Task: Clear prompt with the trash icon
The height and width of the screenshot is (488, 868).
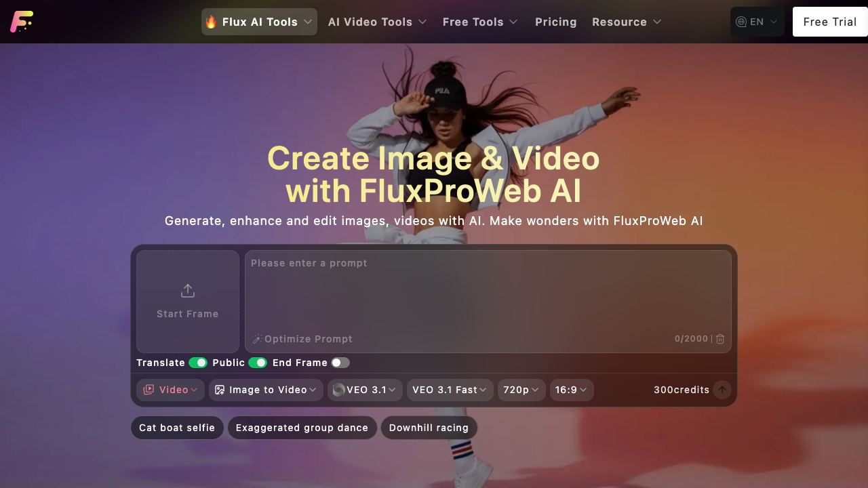Action: pos(720,339)
